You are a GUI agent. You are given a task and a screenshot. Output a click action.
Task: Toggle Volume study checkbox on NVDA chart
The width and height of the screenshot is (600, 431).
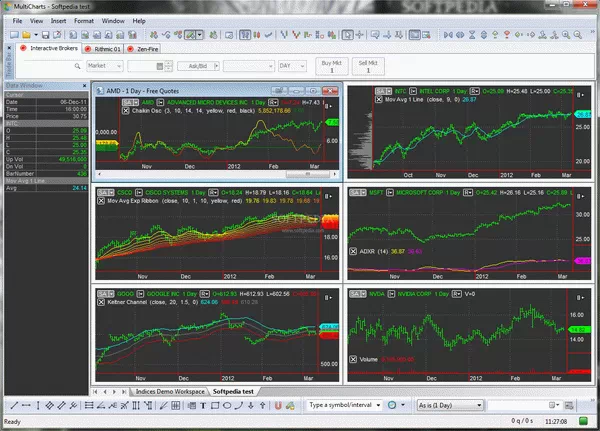pos(353,359)
